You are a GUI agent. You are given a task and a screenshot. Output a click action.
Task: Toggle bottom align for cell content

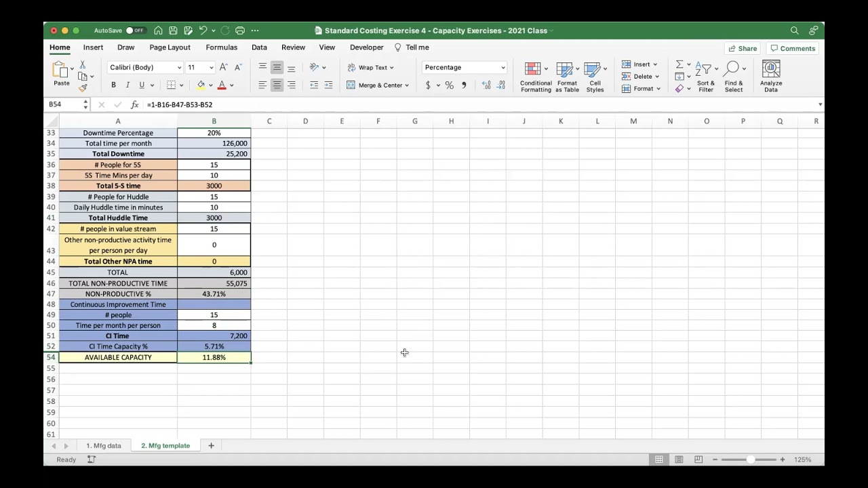pyautogui.click(x=291, y=67)
